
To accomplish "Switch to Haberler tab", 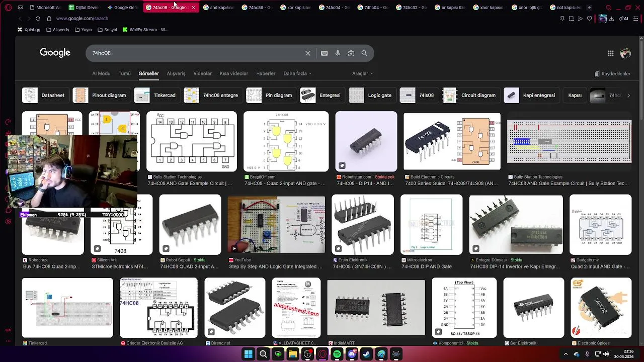I will (266, 73).
